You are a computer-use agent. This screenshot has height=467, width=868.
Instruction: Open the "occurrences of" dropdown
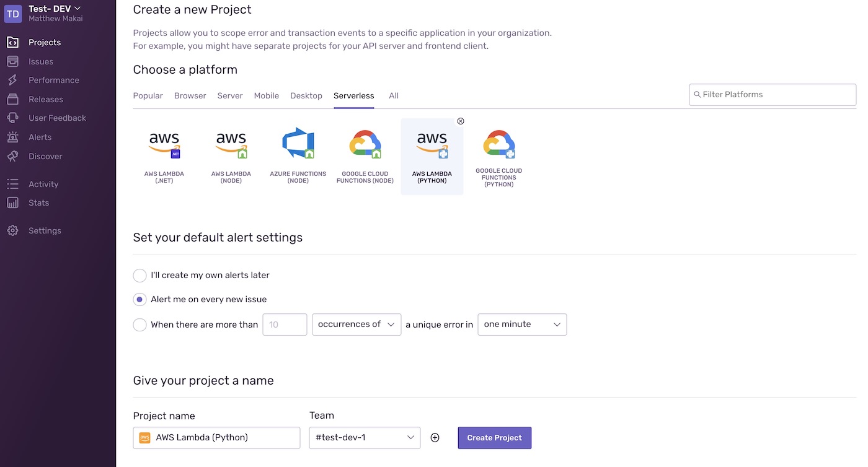356,324
